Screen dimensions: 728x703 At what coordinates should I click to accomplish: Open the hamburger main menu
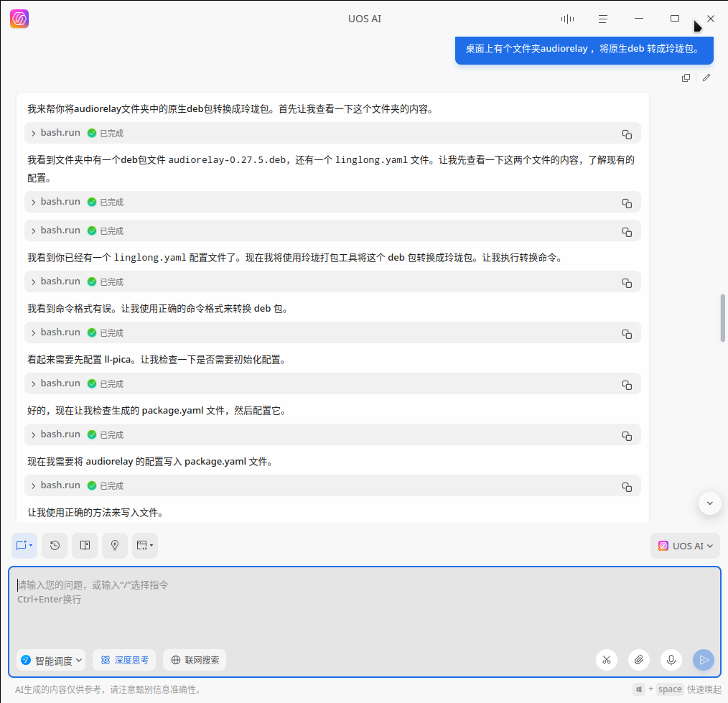click(x=602, y=19)
